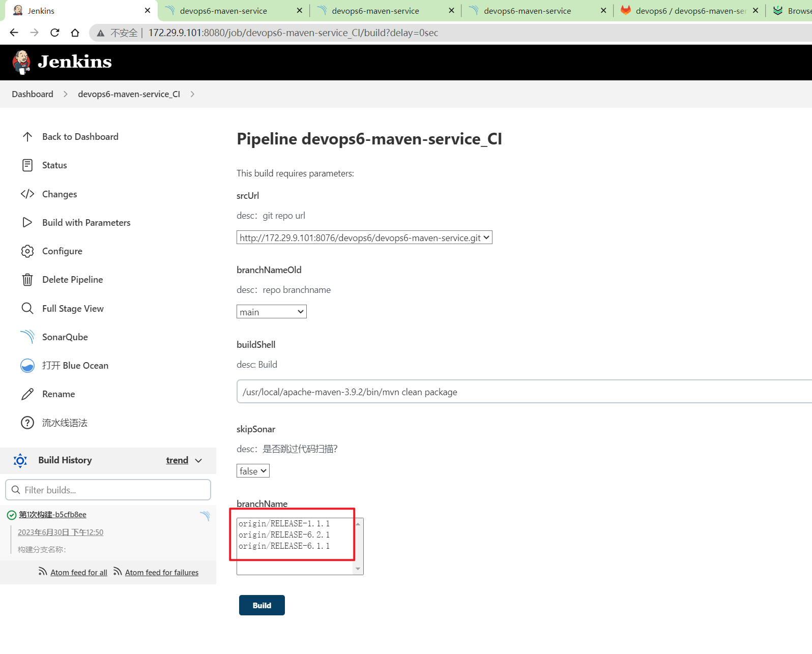Open the SonarQube sidebar link
Screen dimensions: 812x654
65,337
